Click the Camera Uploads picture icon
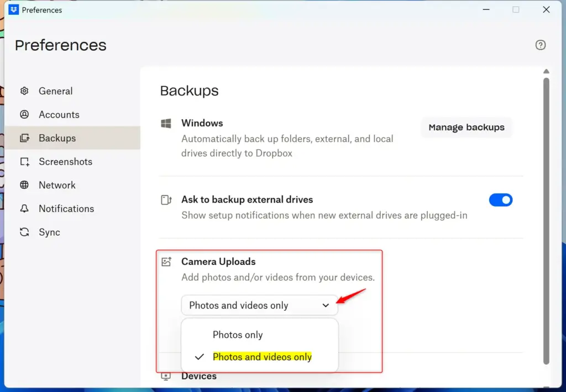 (166, 262)
